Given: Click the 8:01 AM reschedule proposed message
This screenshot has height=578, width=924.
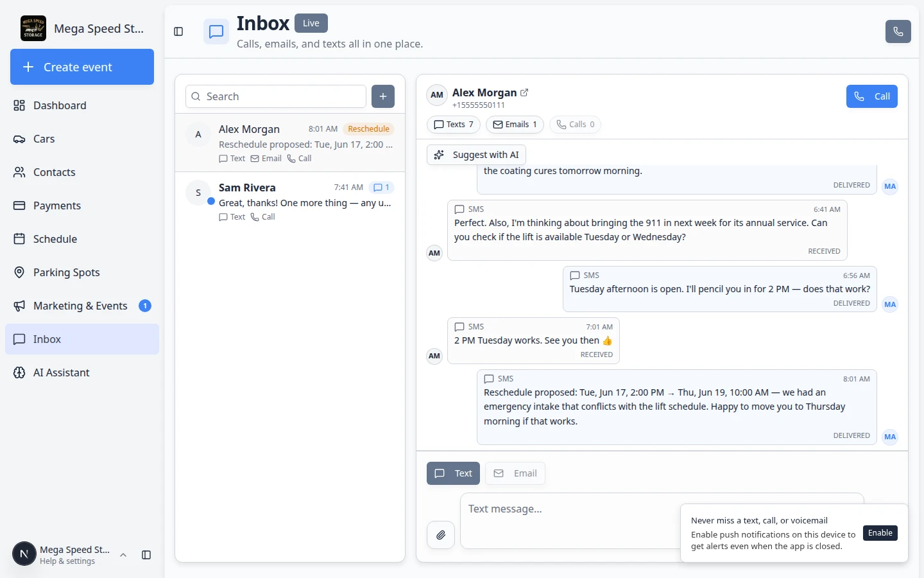Looking at the screenshot, I should (677, 407).
